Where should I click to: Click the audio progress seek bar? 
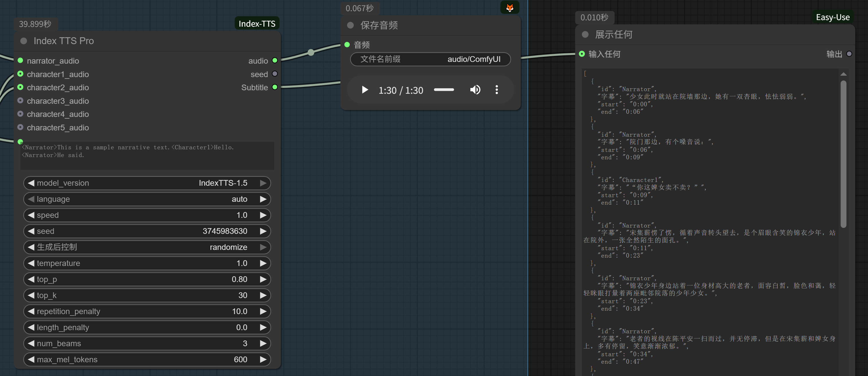[x=444, y=90]
